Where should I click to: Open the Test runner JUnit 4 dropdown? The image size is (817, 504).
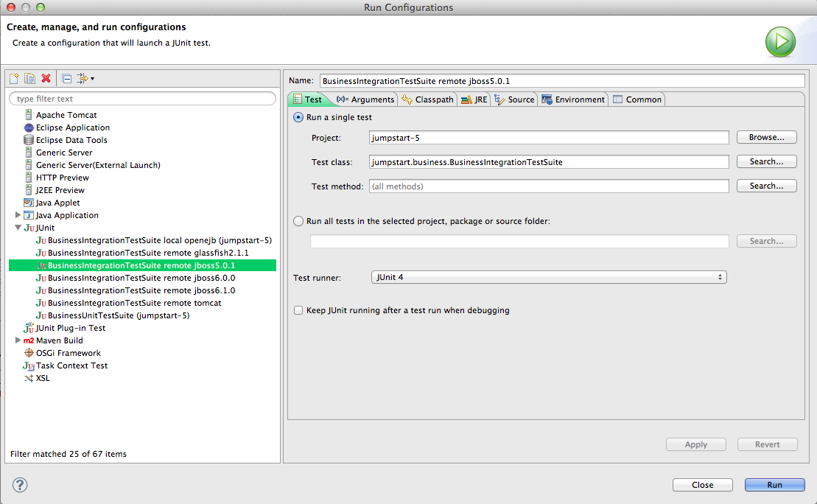[549, 277]
